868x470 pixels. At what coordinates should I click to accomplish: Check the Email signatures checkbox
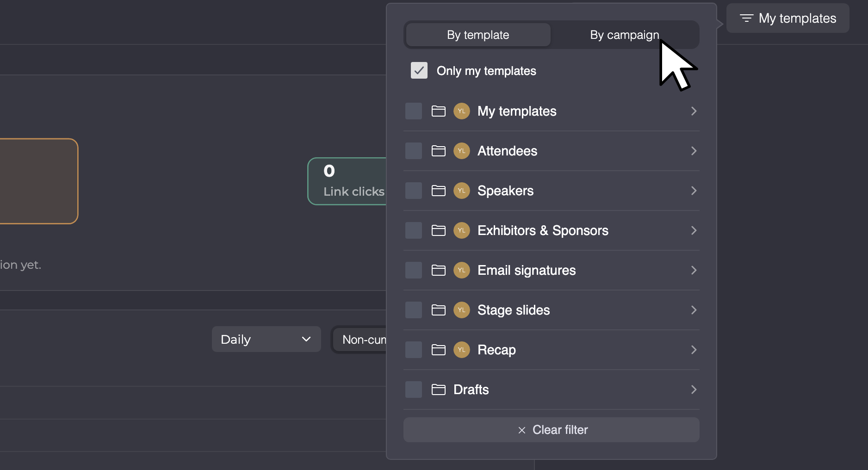pos(414,270)
